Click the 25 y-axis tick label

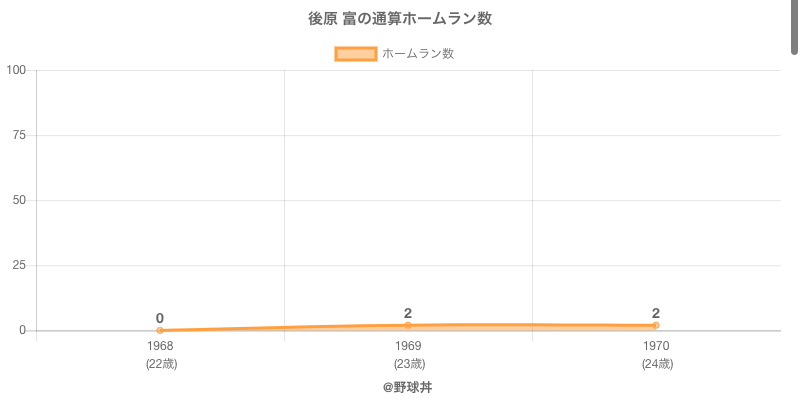(x=19, y=265)
